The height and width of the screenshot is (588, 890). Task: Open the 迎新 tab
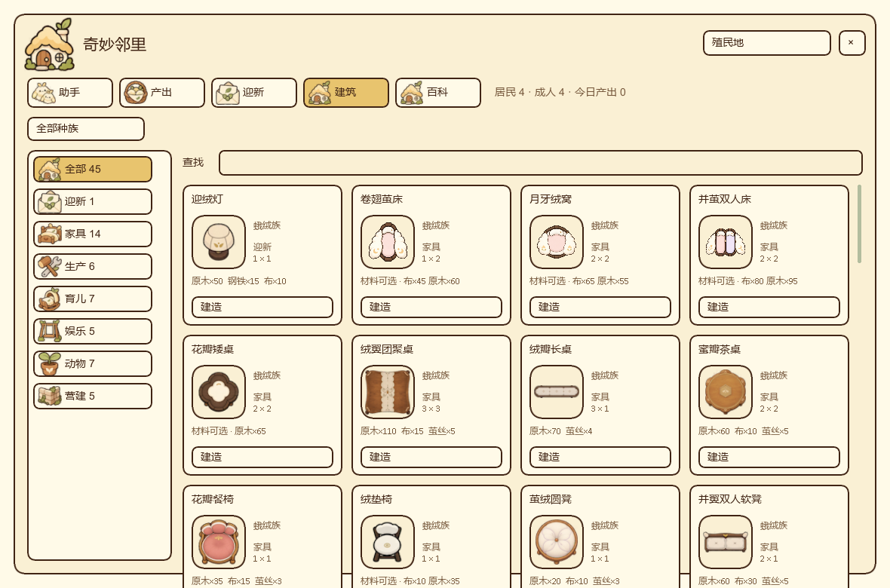pyautogui.click(x=253, y=93)
